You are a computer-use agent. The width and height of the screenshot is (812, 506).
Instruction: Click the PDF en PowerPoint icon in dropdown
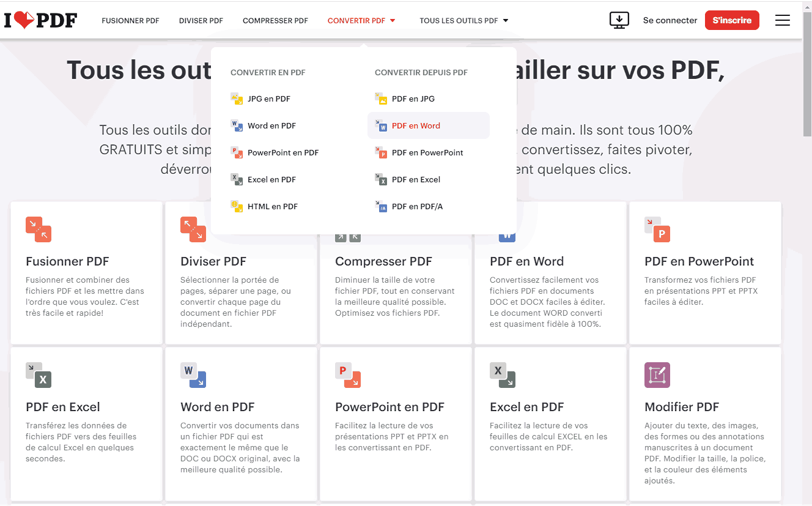(x=381, y=152)
